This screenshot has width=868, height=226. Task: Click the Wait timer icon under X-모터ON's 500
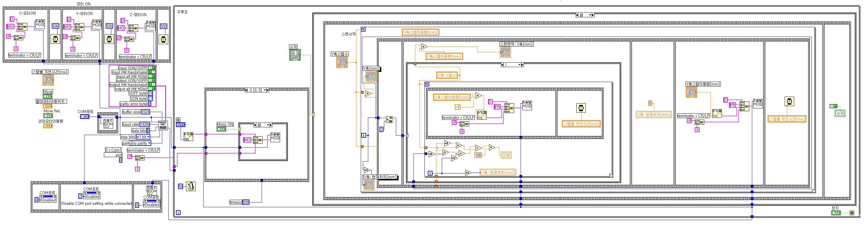click(x=56, y=39)
